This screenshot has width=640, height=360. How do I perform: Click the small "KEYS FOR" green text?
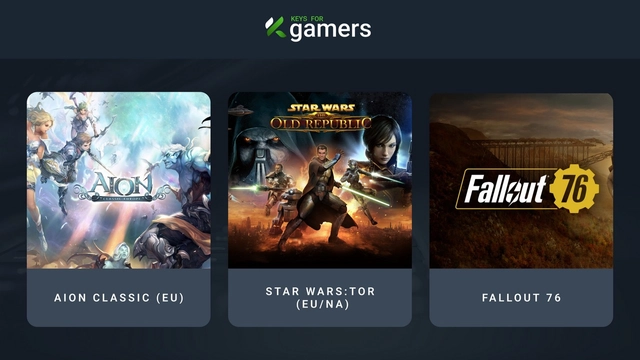click(307, 18)
